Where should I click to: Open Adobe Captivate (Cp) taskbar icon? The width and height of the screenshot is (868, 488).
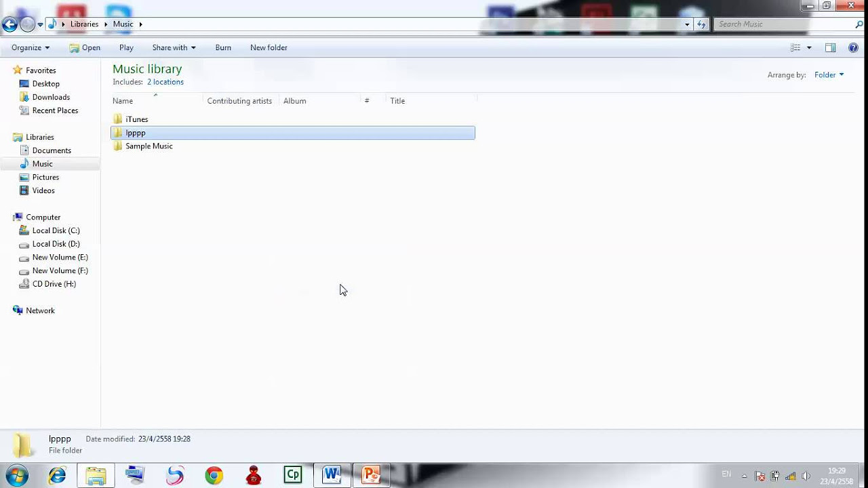tap(293, 475)
